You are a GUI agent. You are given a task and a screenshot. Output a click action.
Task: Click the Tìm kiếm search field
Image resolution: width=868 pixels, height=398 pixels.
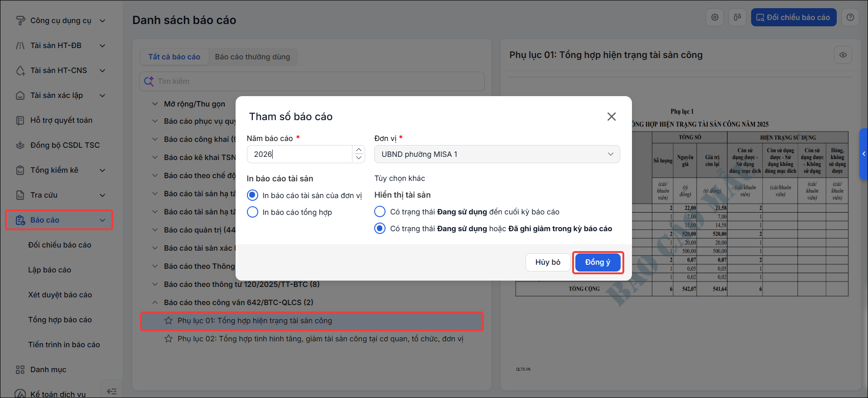[312, 81]
